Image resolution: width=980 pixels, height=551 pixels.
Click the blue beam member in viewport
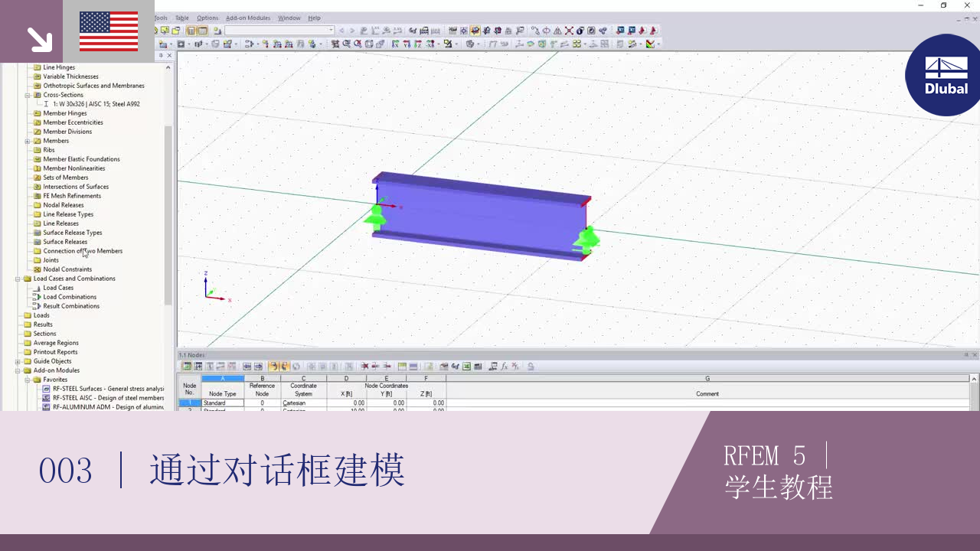[x=481, y=217]
